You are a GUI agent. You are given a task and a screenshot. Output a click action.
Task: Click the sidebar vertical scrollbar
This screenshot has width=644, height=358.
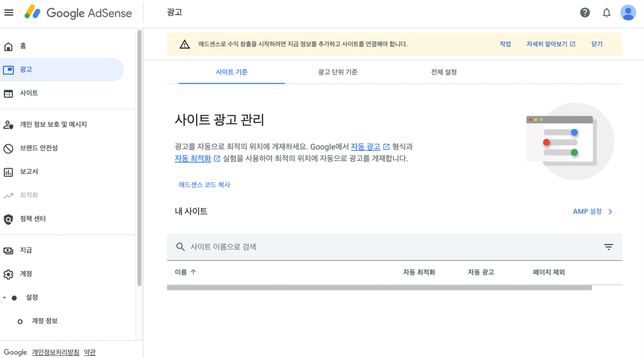139,158
